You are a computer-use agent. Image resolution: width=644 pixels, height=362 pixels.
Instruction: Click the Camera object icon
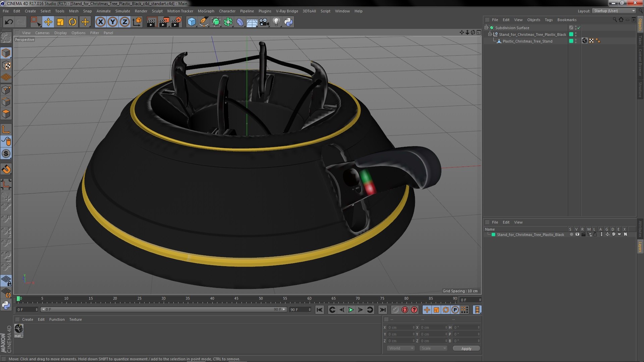(x=264, y=22)
